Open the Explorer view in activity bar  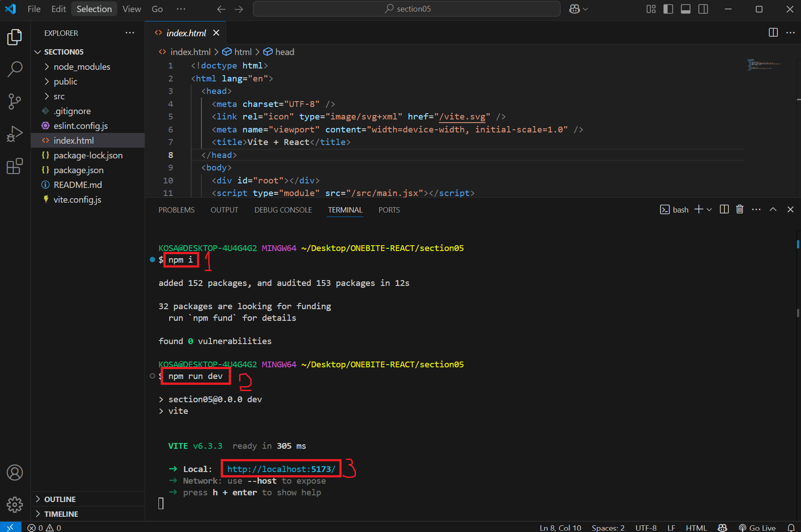(15, 37)
